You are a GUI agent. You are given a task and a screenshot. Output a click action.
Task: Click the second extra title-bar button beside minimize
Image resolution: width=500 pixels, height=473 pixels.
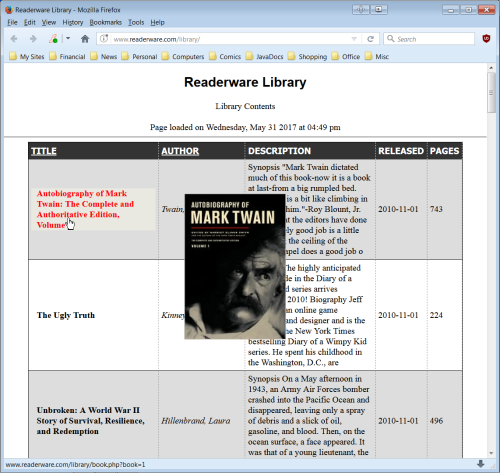click(x=379, y=10)
